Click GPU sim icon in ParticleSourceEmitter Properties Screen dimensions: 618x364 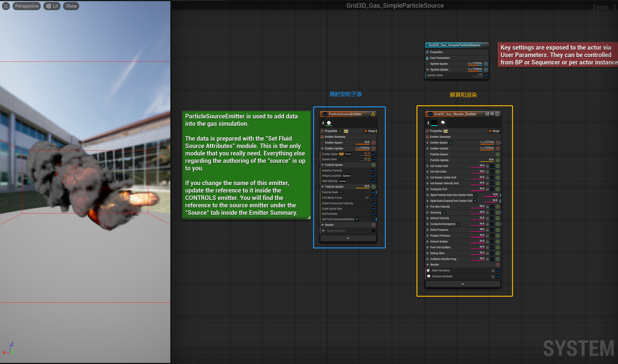tap(346, 131)
